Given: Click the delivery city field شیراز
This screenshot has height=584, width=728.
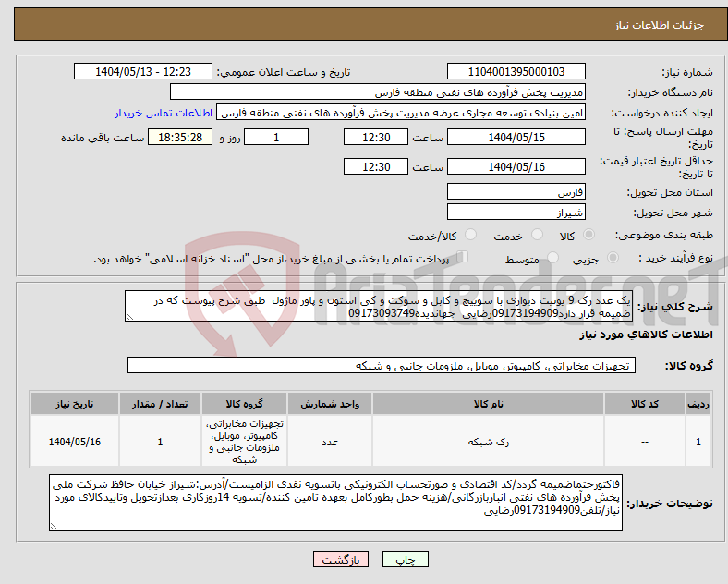Looking at the screenshot, I should click(x=516, y=213).
